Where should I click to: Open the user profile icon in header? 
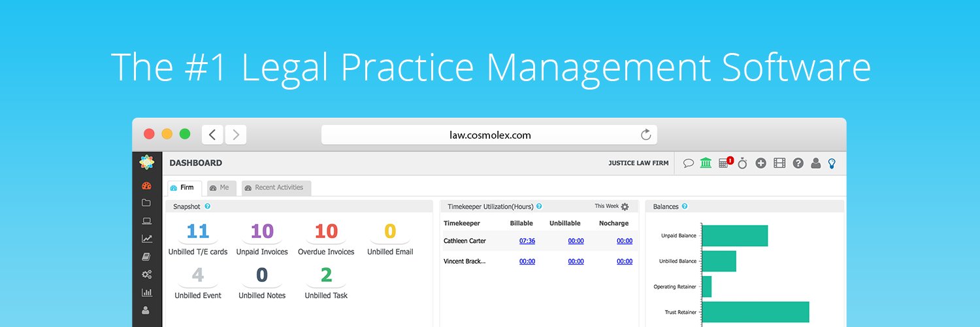pos(815,163)
